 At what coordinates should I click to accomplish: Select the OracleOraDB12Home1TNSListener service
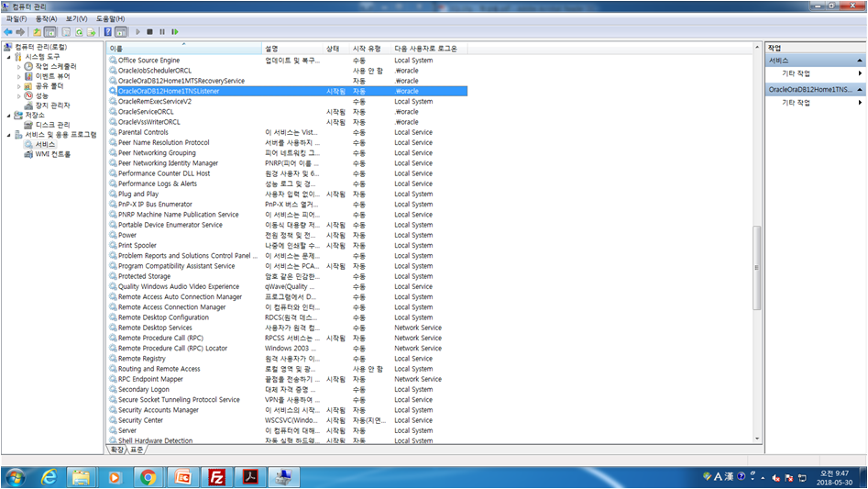(x=169, y=92)
